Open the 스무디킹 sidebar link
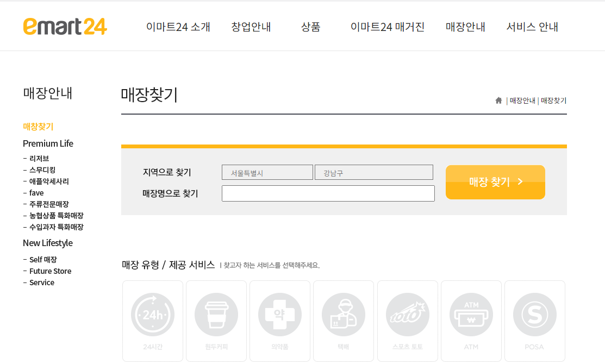 point(42,170)
